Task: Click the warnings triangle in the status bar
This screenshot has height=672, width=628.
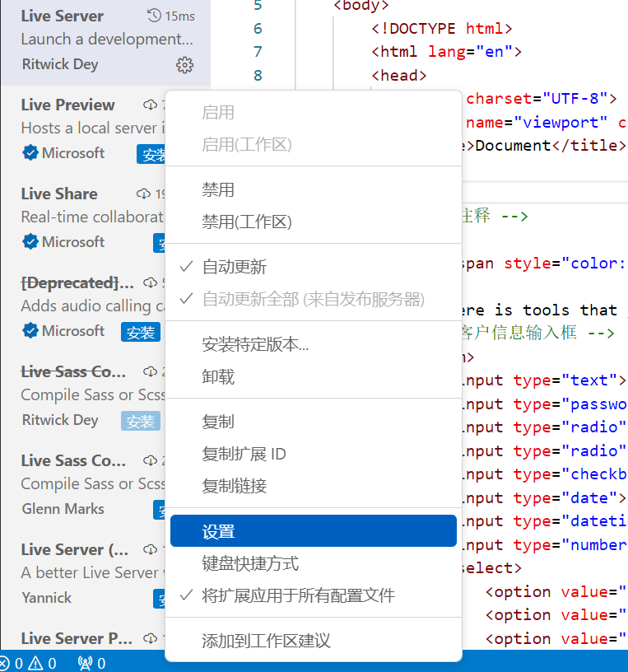Action: pyautogui.click(x=35, y=663)
